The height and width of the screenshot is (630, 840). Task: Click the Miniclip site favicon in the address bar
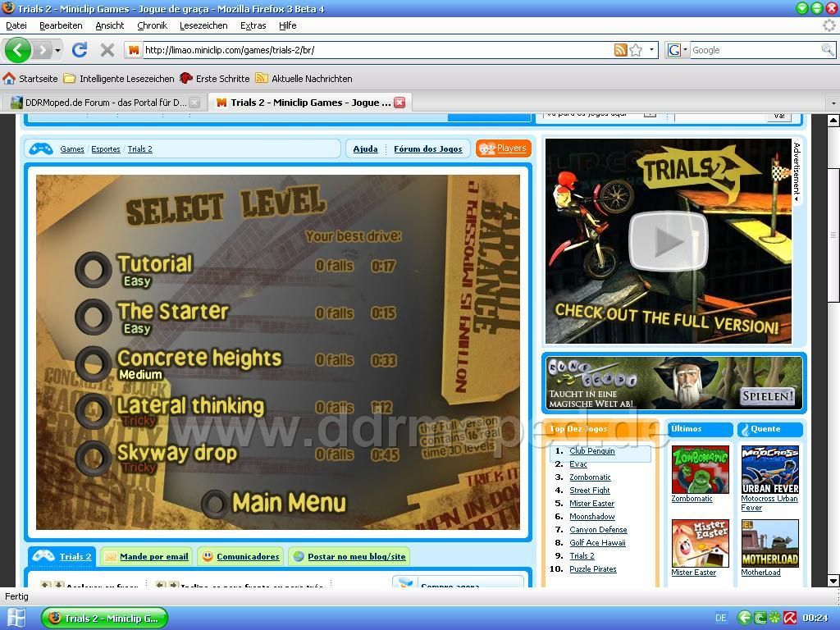point(134,50)
